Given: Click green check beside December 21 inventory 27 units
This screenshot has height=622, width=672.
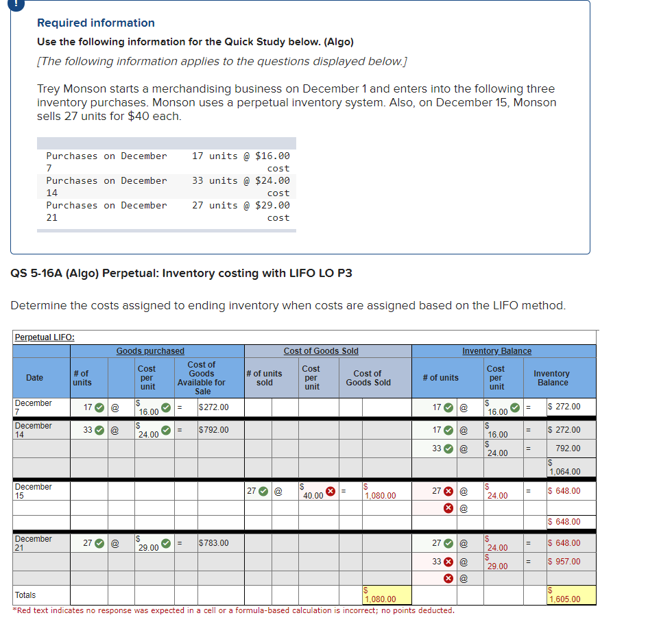Looking at the screenshot, I should 448,543.
